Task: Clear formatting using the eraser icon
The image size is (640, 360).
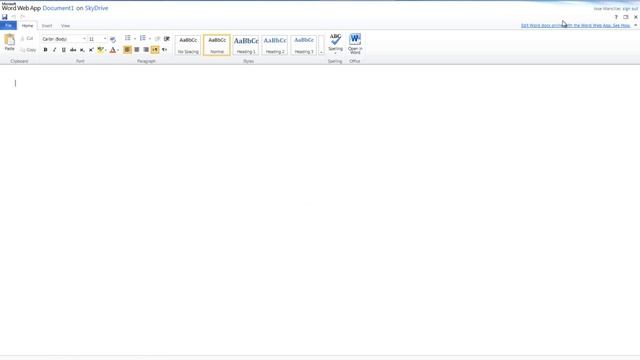Action: 113,39
